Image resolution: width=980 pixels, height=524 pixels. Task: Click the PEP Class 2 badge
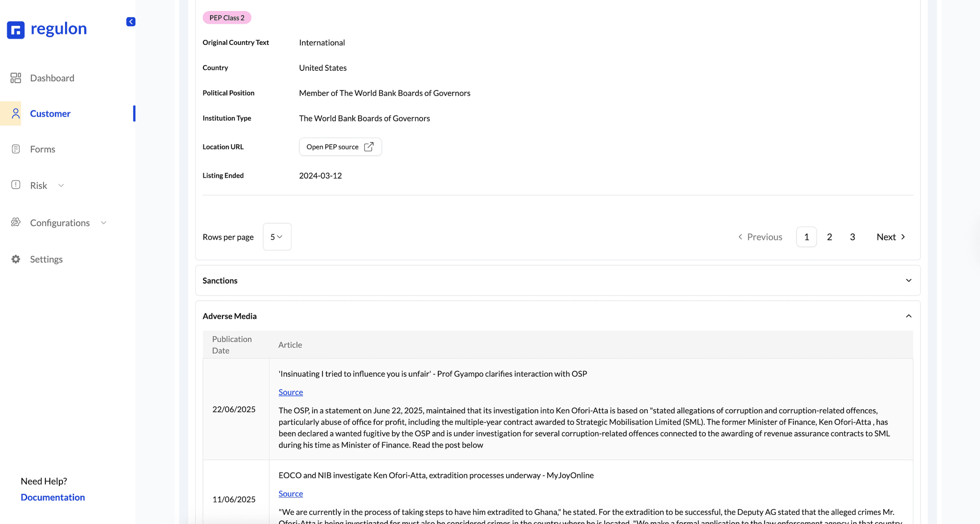pyautogui.click(x=227, y=18)
